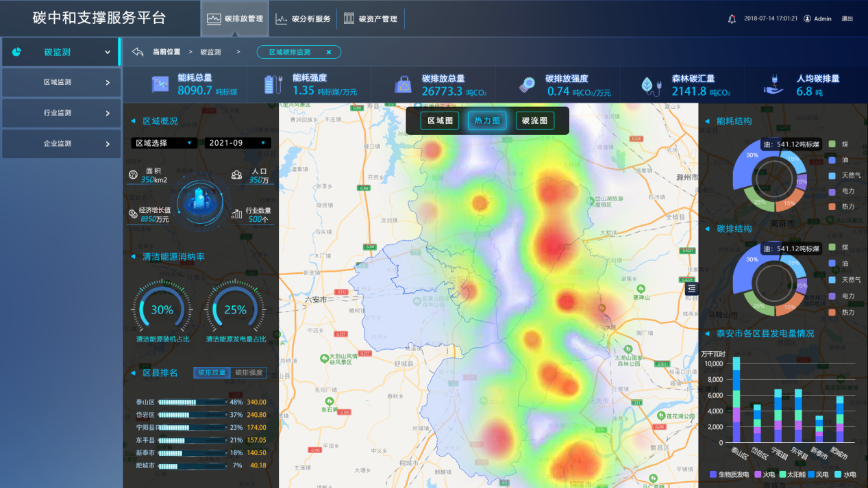
Task: Click the 碳排放总量 lock-shaped icon
Action: [403, 85]
